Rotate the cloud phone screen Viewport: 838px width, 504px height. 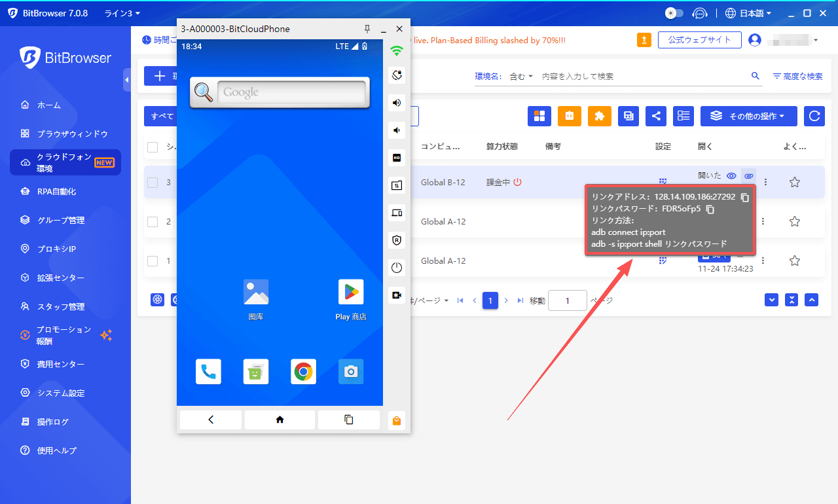coord(397,75)
